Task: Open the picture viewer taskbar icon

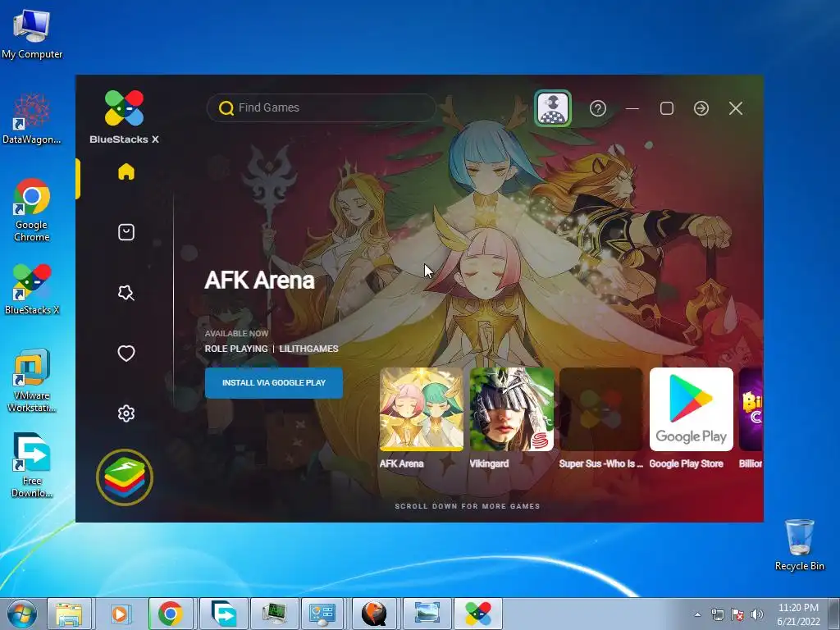Action: [x=427, y=614]
